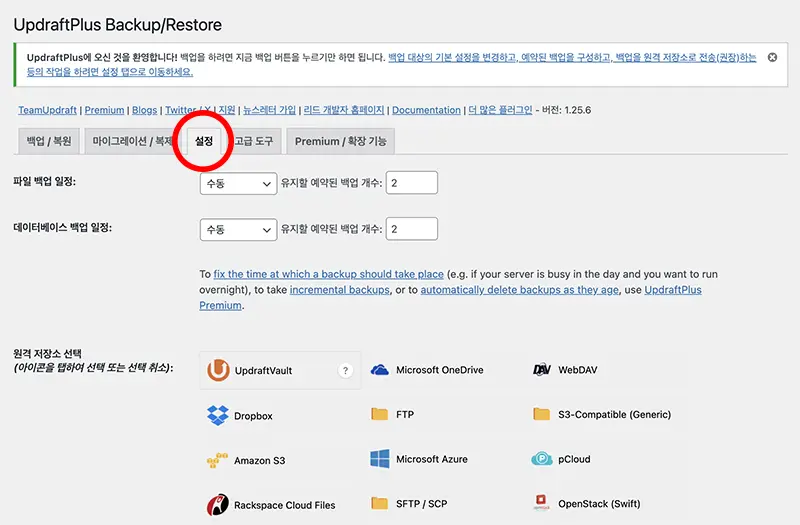Viewport: 800px width, 525px height.
Task: Pick the pCloud storage icon
Action: click(541, 459)
